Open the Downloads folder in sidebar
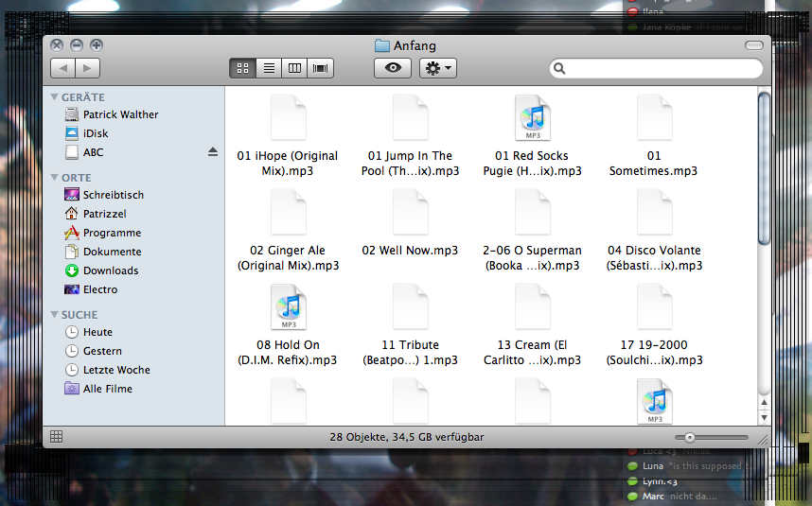 (110, 270)
